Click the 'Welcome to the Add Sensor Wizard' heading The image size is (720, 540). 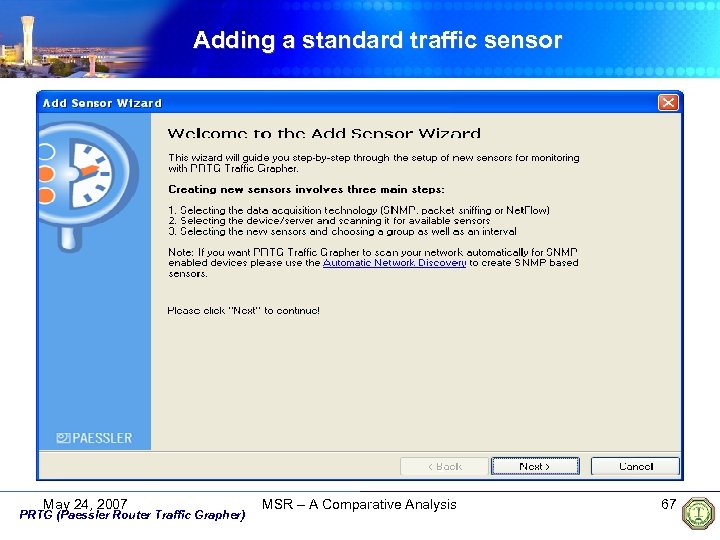pyautogui.click(x=324, y=133)
